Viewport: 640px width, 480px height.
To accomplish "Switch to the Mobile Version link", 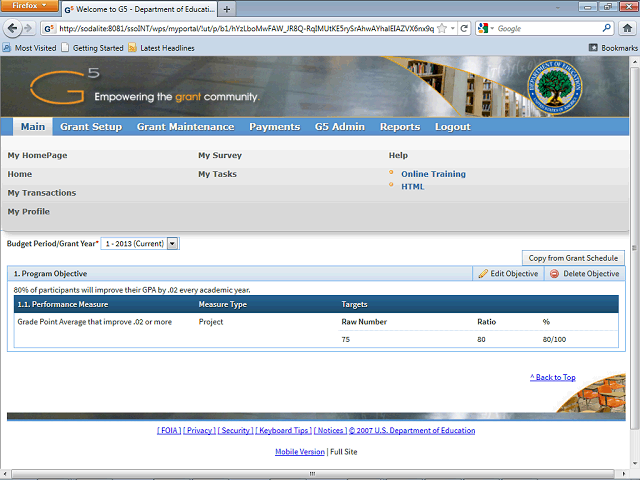I will click(x=300, y=452).
